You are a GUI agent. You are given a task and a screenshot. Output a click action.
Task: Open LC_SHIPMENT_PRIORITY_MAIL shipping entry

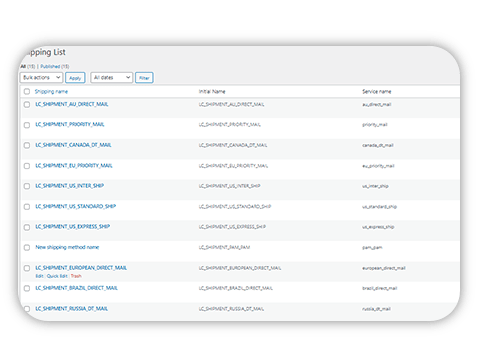[x=70, y=124]
